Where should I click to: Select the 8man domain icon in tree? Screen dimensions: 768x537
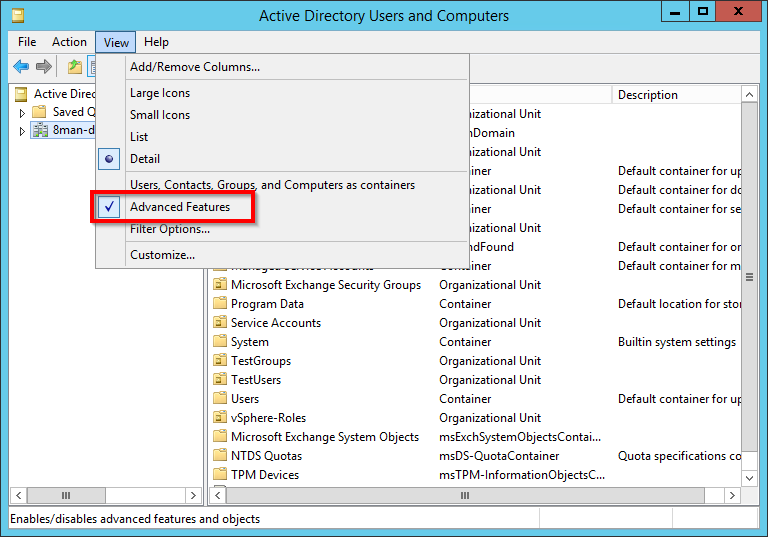click(40, 131)
